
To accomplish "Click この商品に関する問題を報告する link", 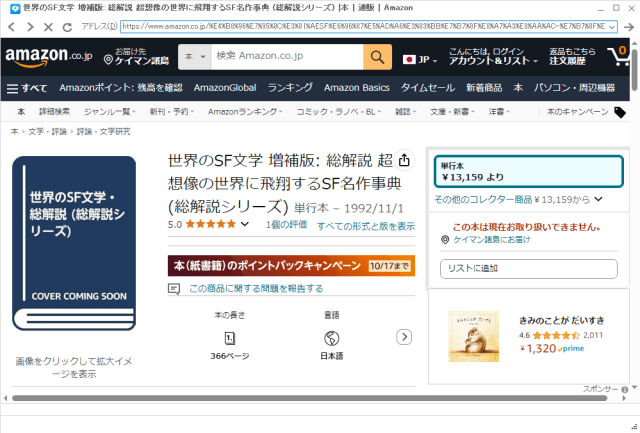I will click(x=256, y=289).
